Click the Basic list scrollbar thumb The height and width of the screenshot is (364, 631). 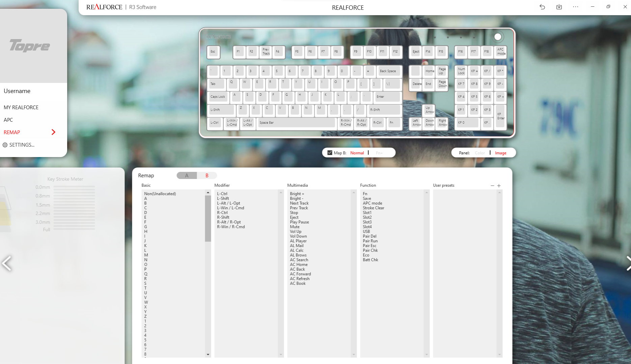click(208, 218)
